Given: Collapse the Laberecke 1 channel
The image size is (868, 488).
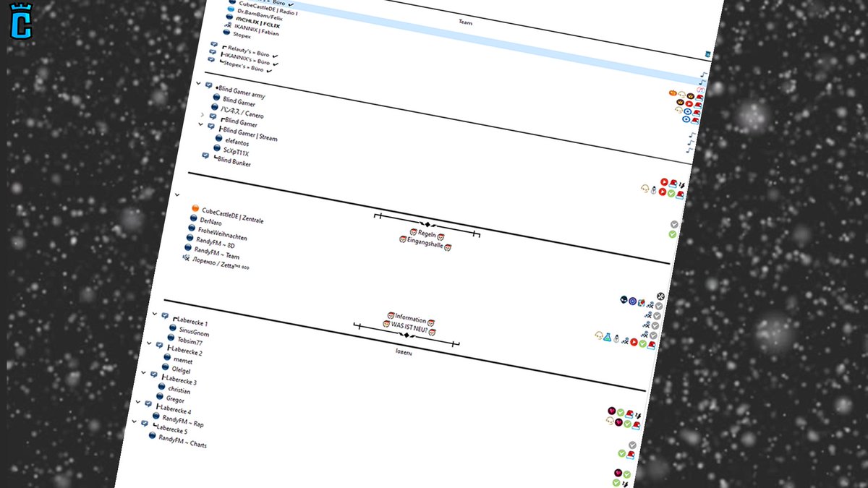Looking at the screenshot, I should [x=155, y=314].
